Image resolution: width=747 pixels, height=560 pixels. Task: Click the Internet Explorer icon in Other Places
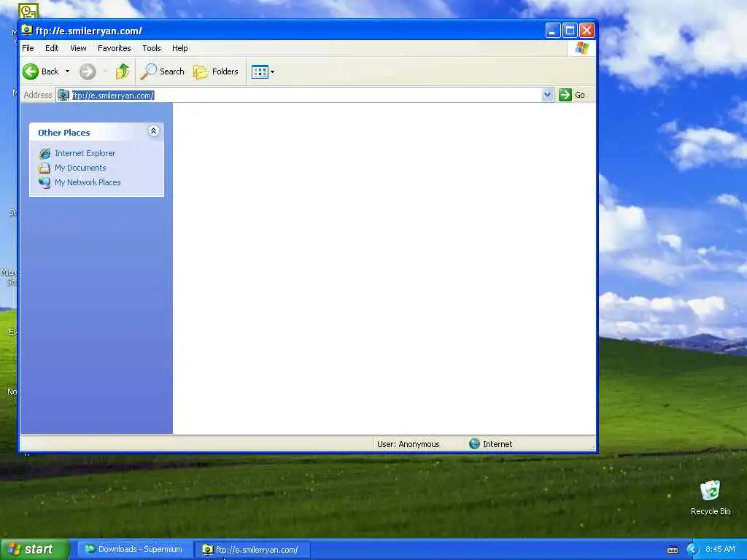click(44, 153)
